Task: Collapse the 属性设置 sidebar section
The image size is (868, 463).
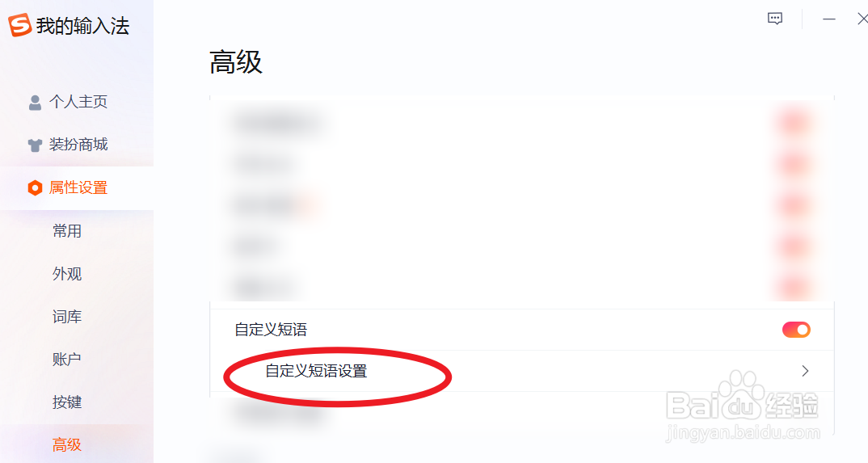Action: coord(77,188)
